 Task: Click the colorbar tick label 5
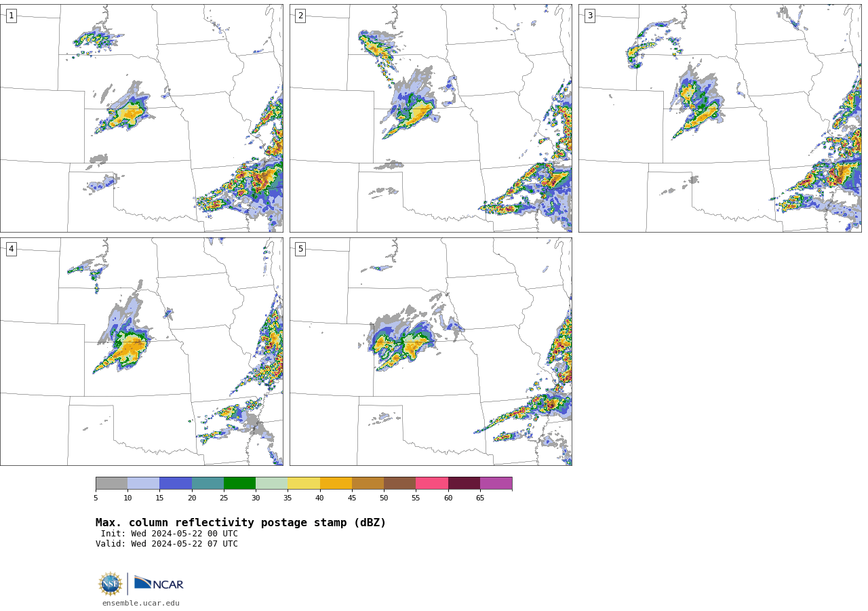96,498
